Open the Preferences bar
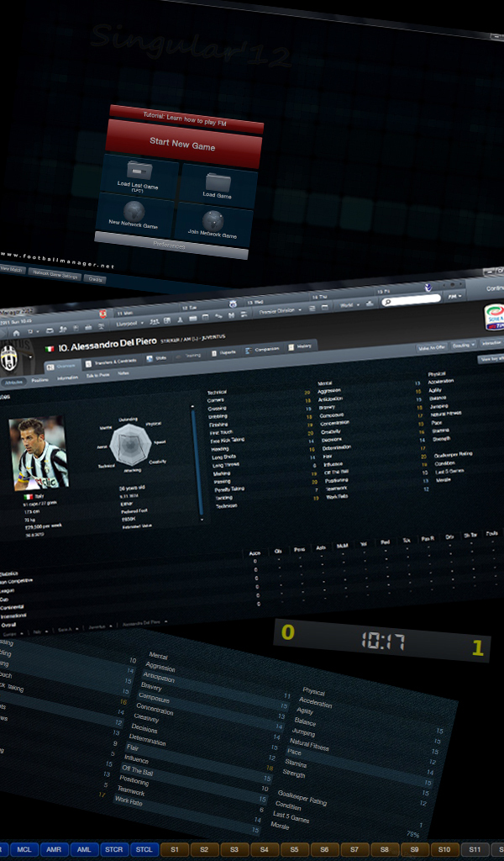This screenshot has width=504, height=861. [171, 245]
